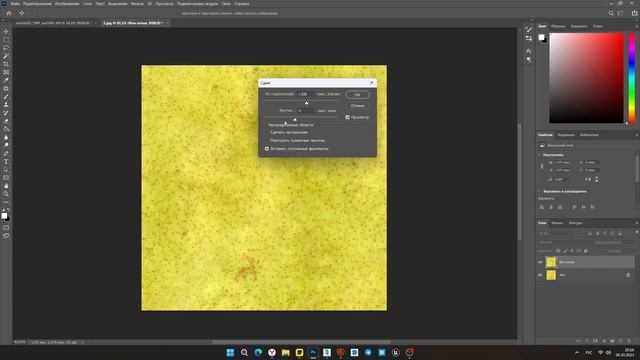Toggle the layer filter on/off switch
The width and height of the screenshot is (640, 360).
tap(636, 233)
